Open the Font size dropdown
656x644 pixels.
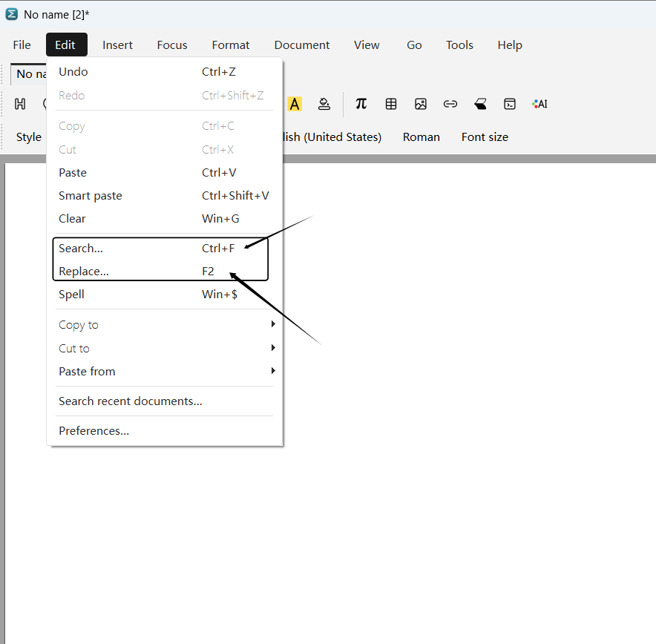[485, 137]
